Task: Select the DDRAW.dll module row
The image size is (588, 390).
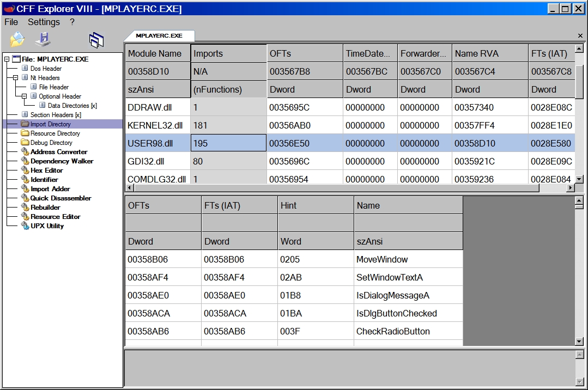Action: (350, 107)
